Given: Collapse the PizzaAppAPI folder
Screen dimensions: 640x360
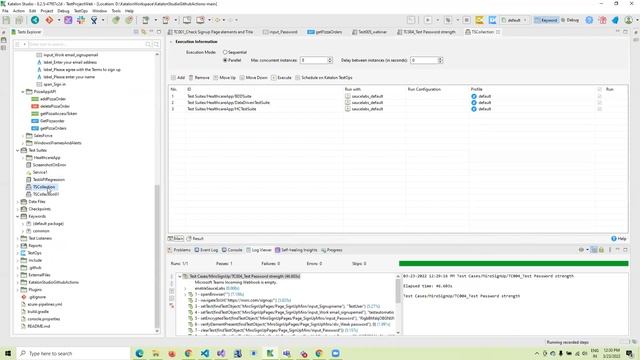Looking at the screenshot, I should tap(23, 92).
